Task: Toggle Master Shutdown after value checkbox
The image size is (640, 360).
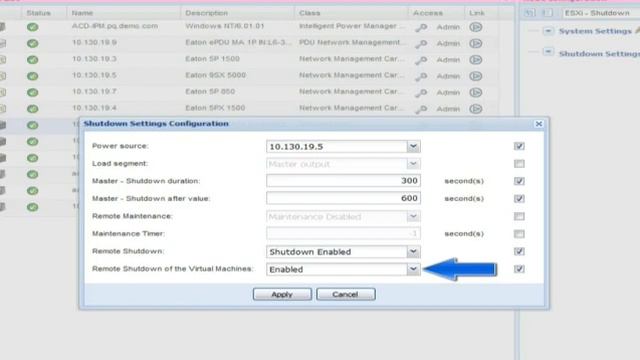Action: pos(519,198)
